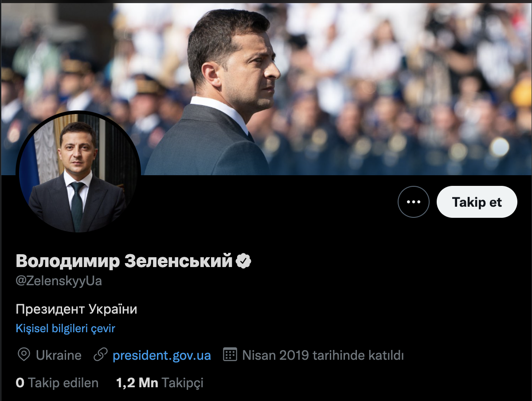Open the president.gov.ua website link

coord(162,355)
